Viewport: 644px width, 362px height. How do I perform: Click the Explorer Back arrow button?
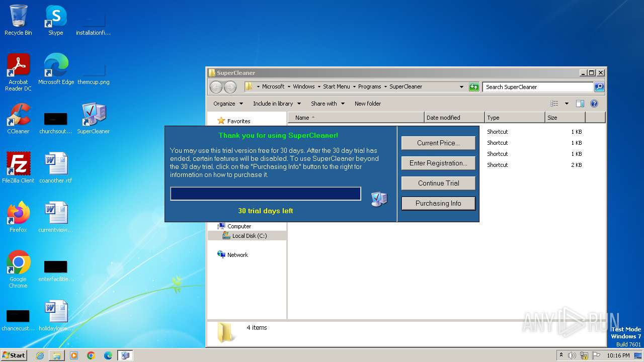tap(216, 87)
